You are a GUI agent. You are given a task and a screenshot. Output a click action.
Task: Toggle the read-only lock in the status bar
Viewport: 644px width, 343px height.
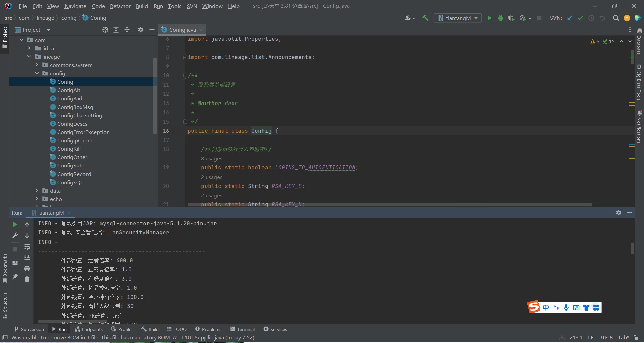coord(636,338)
